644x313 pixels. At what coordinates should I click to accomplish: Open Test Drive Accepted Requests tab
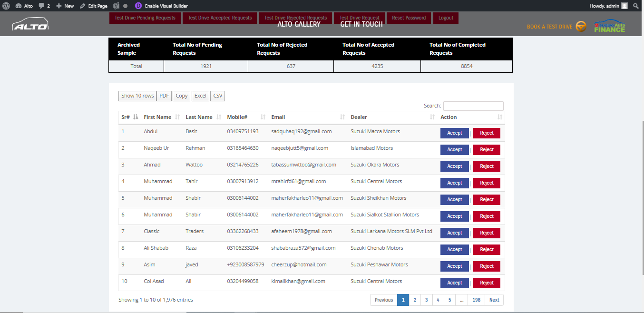point(220,18)
